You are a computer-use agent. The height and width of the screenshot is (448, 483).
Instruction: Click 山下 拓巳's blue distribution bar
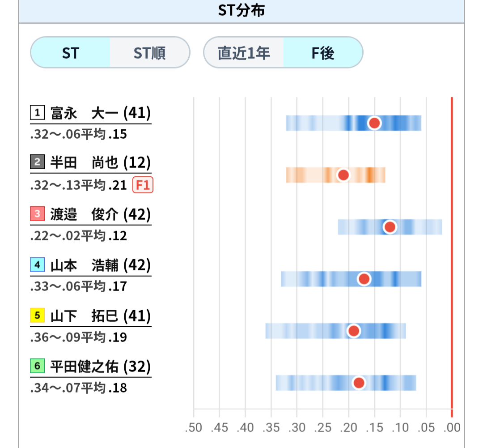335,331
